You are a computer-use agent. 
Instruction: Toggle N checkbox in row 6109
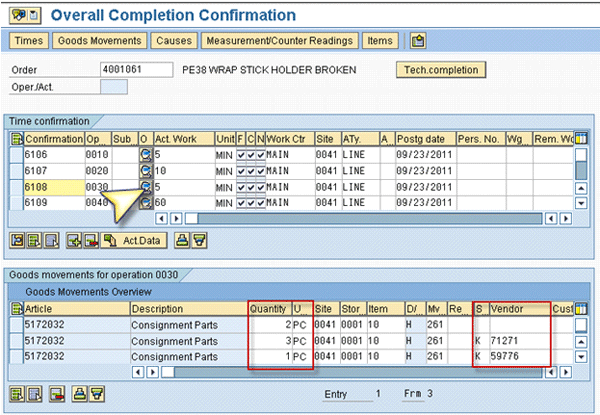tap(261, 203)
